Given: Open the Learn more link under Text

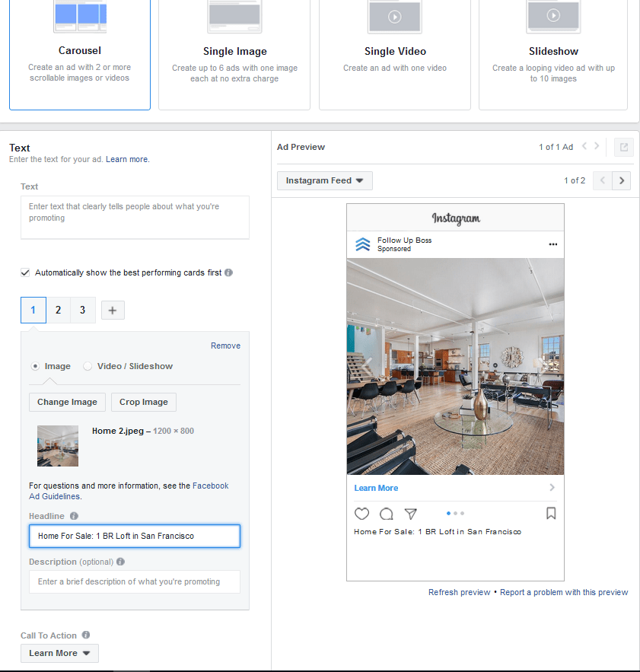Looking at the screenshot, I should click(x=127, y=159).
